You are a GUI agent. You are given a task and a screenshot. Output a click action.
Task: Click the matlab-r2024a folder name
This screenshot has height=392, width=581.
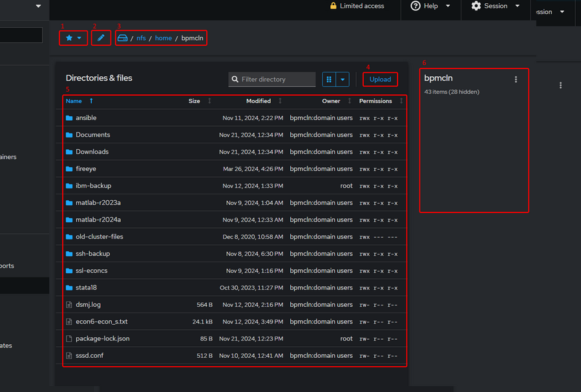(98, 220)
